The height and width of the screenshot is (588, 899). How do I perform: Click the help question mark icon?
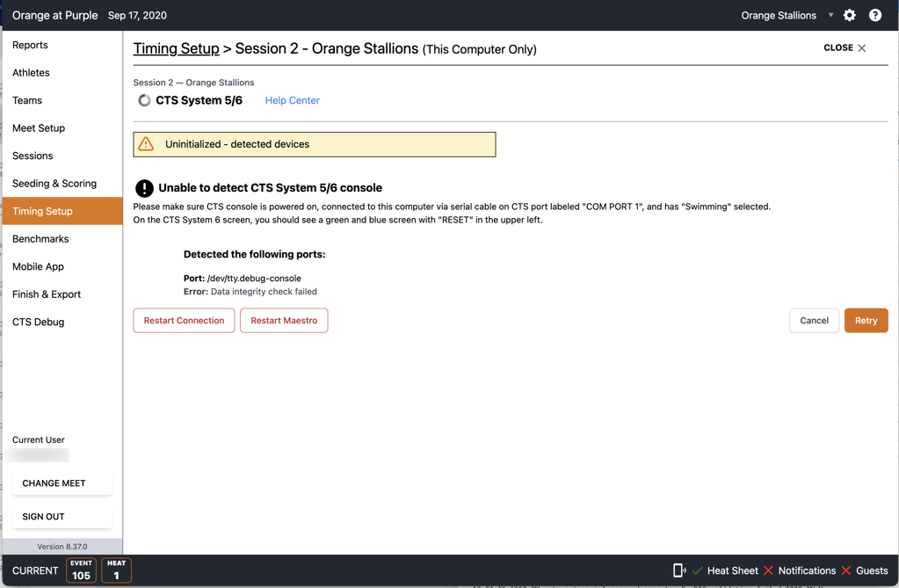pyautogui.click(x=874, y=15)
